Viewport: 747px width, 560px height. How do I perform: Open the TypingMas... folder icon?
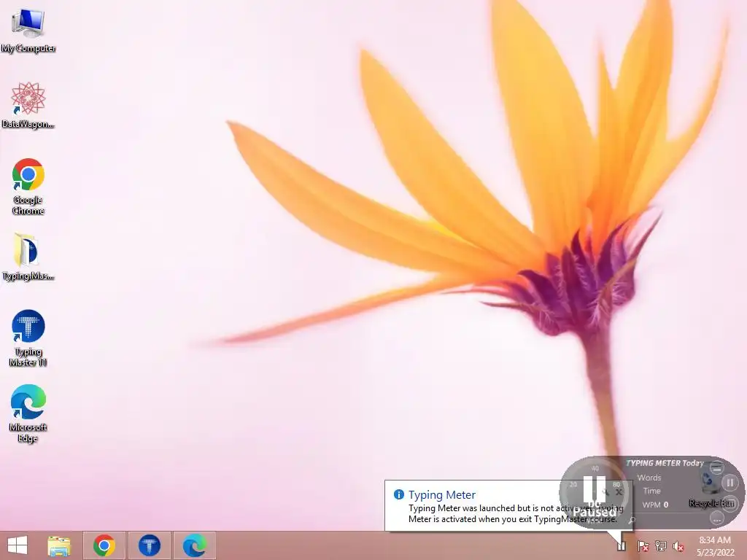(28, 257)
